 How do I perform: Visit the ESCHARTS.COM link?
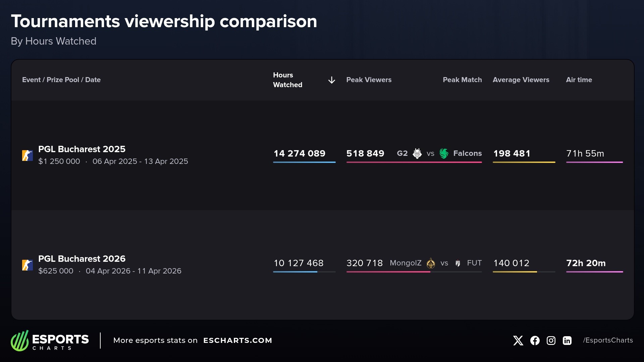pyautogui.click(x=237, y=341)
